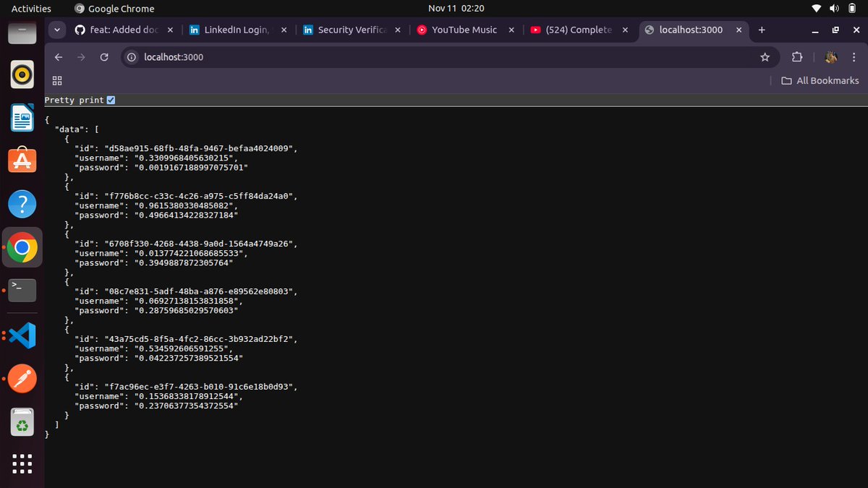
Task: Click the All Bookmarks folder icon
Action: (786, 80)
